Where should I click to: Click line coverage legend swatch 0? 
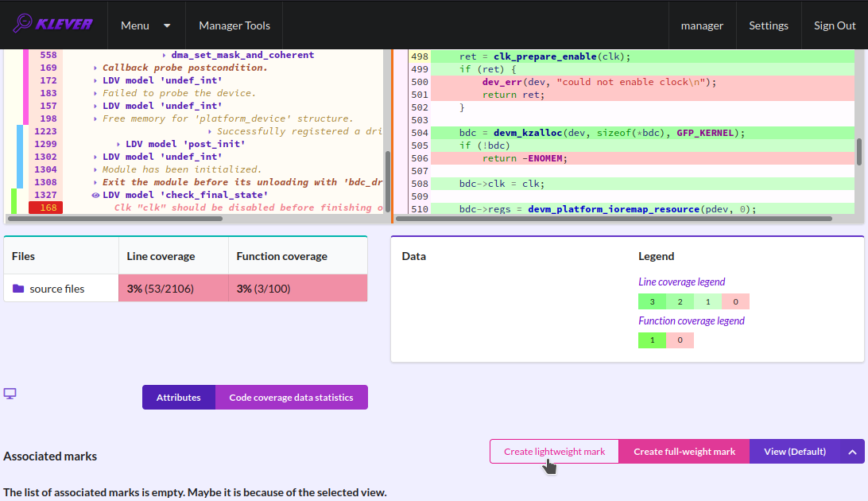coord(736,301)
